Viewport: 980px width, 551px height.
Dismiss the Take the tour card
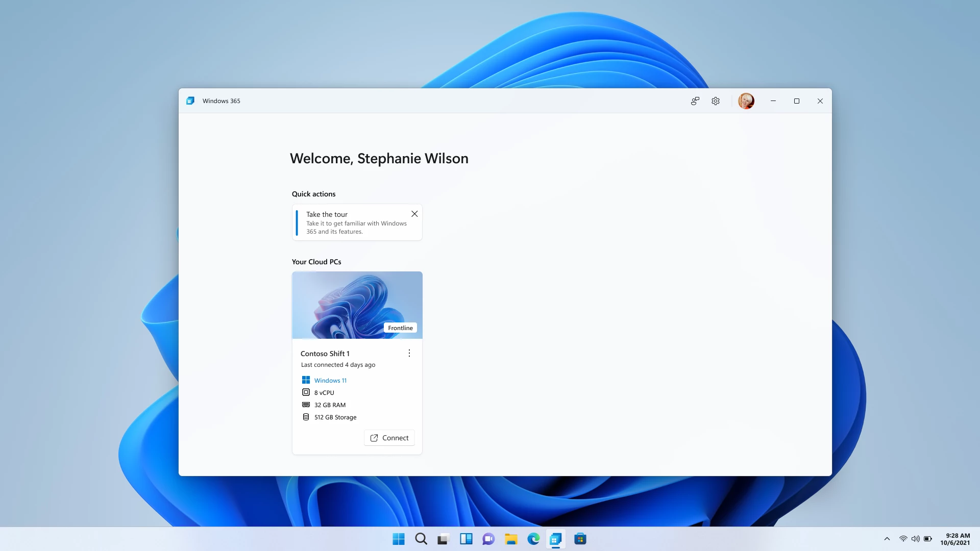click(414, 214)
